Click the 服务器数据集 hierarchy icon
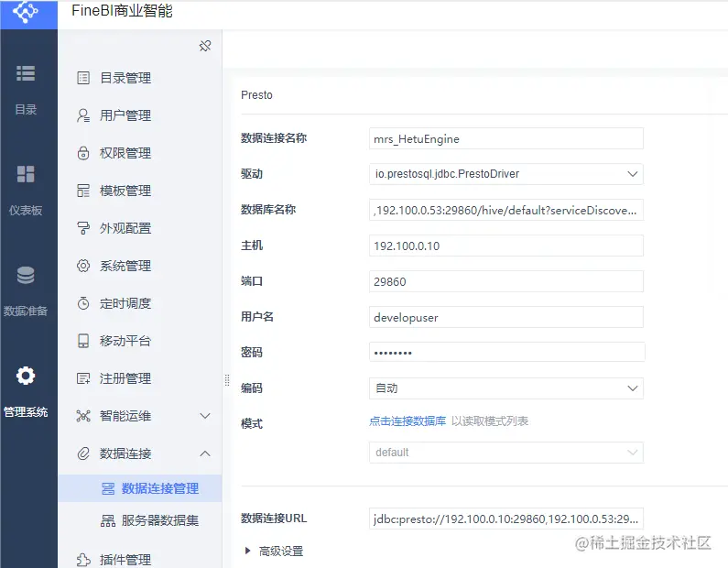 coord(108,520)
